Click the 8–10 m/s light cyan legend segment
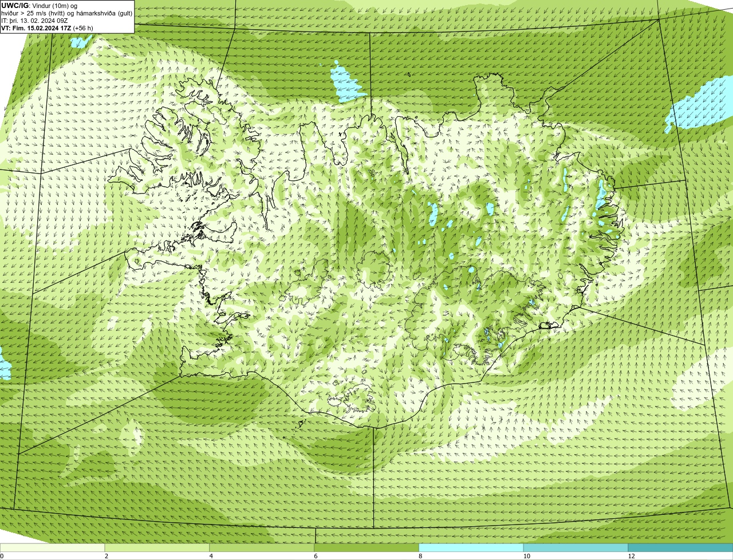This screenshot has width=733, height=560. pyautogui.click(x=471, y=547)
